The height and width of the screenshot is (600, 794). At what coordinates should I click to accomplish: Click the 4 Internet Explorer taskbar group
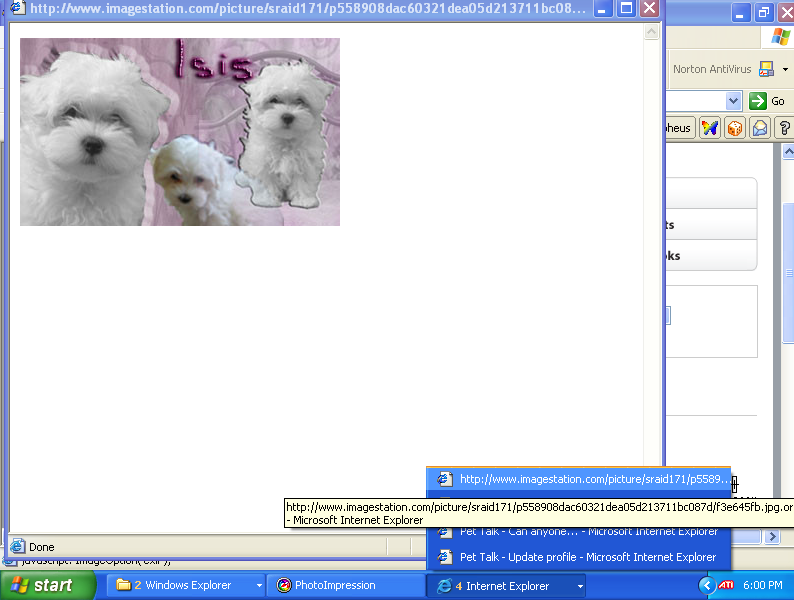(505, 586)
